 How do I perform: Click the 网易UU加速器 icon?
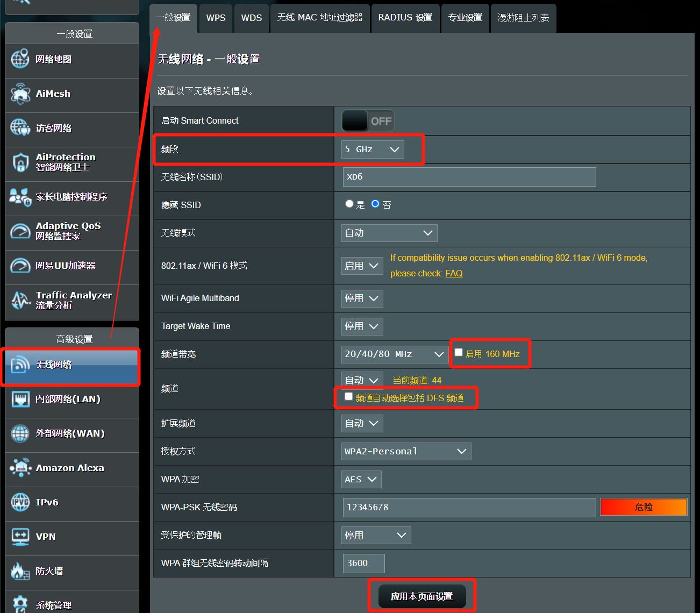pos(20,266)
